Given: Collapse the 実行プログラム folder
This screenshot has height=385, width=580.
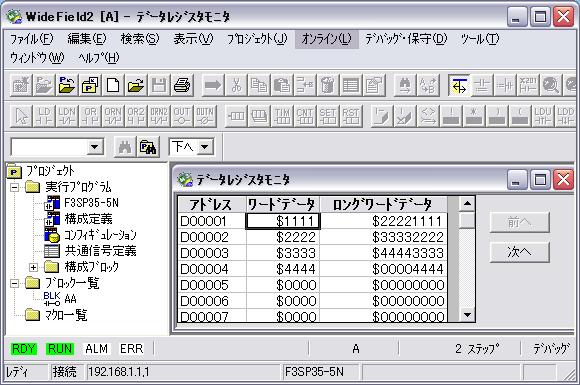Looking at the screenshot, I should 14,187.
